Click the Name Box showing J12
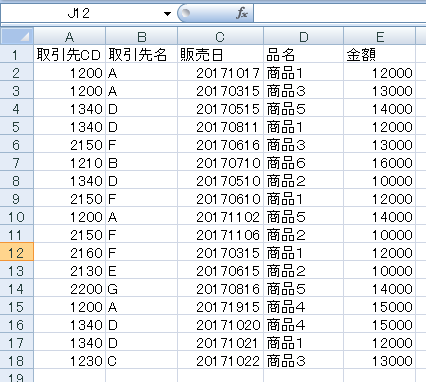 pyautogui.click(x=79, y=14)
